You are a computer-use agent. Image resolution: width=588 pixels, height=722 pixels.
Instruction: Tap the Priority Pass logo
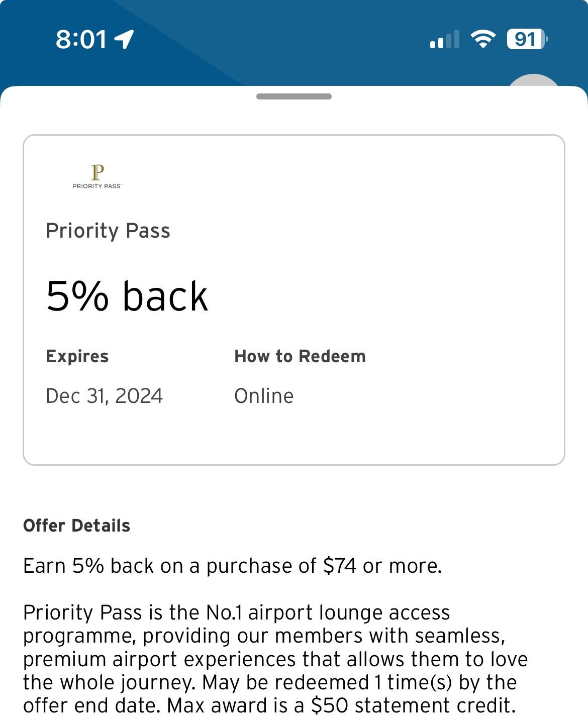(x=97, y=176)
